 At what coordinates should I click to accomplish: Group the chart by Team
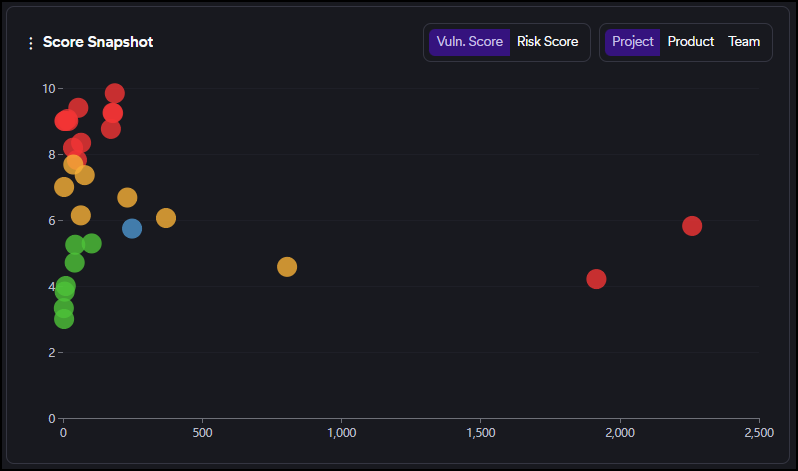point(743,42)
